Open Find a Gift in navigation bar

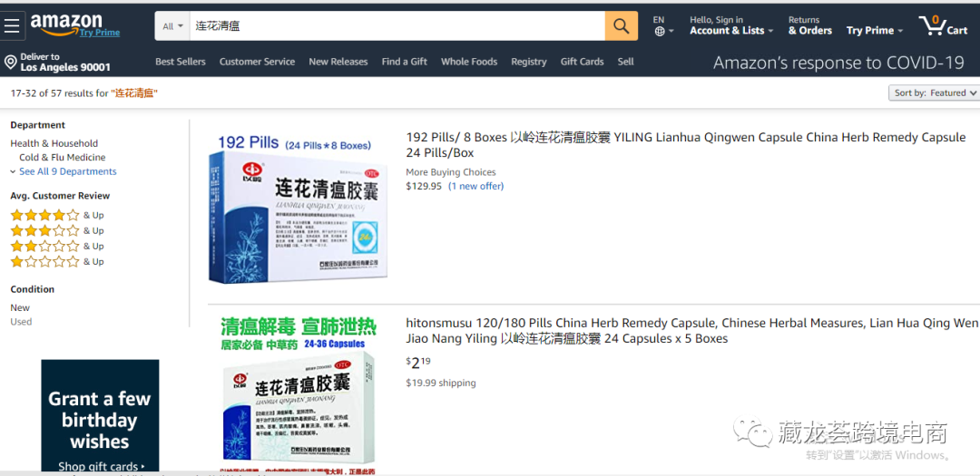coord(405,62)
